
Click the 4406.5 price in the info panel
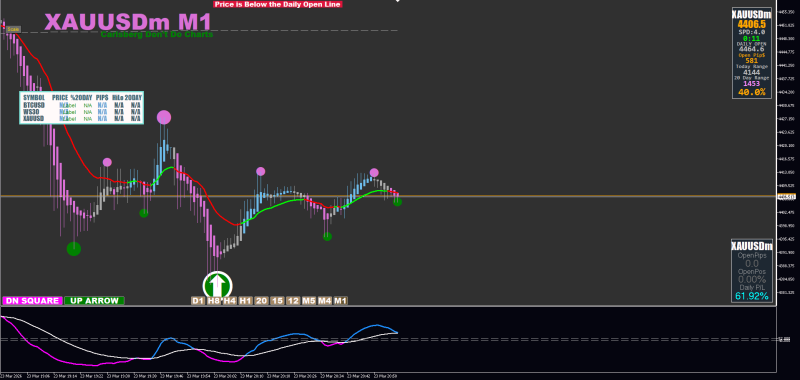752,24
